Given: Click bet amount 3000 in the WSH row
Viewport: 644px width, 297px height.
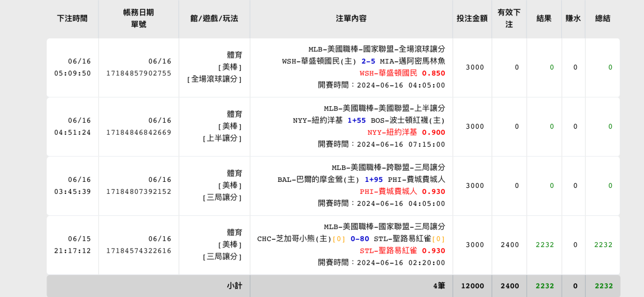Looking at the screenshot, I should point(475,67).
